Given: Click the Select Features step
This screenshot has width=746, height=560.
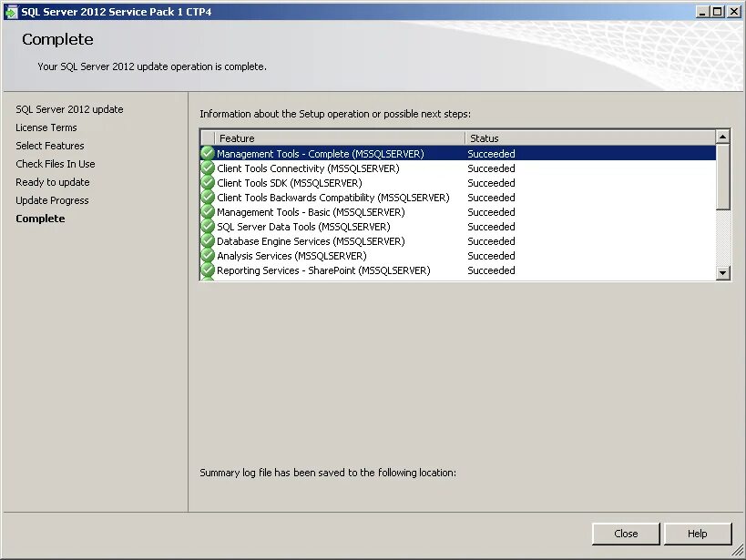Looking at the screenshot, I should (x=50, y=146).
